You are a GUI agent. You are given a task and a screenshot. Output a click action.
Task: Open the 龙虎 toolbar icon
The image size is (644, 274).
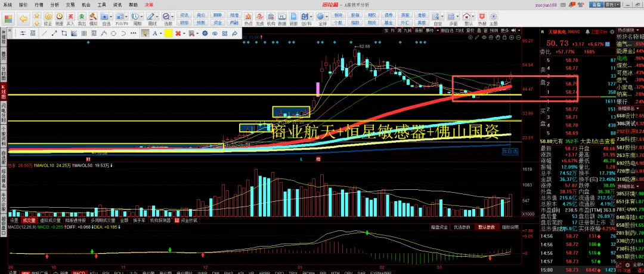(259, 19)
